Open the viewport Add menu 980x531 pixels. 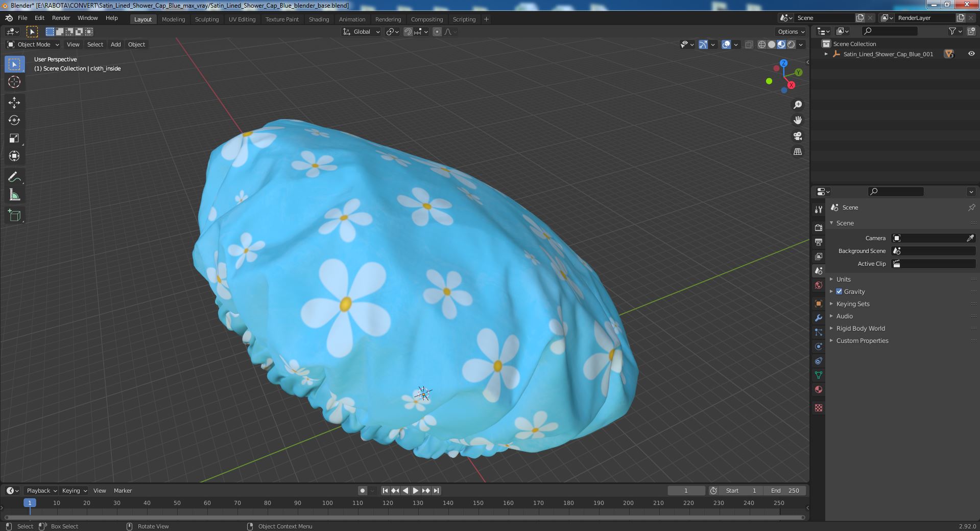[116, 44]
